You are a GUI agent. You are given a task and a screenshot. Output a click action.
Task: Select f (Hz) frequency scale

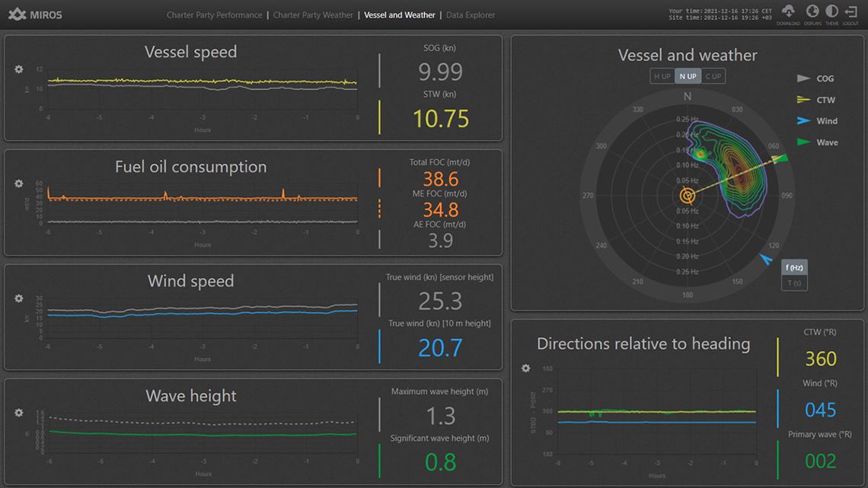(x=794, y=267)
